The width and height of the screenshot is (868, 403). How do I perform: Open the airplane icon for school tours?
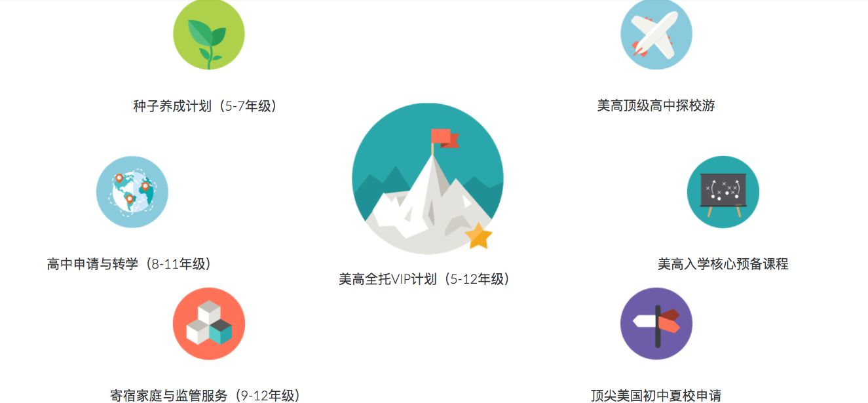[x=656, y=34]
